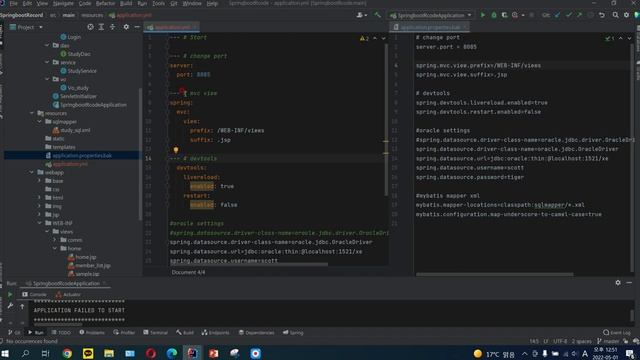Open the Build menu

(x=126, y=3)
